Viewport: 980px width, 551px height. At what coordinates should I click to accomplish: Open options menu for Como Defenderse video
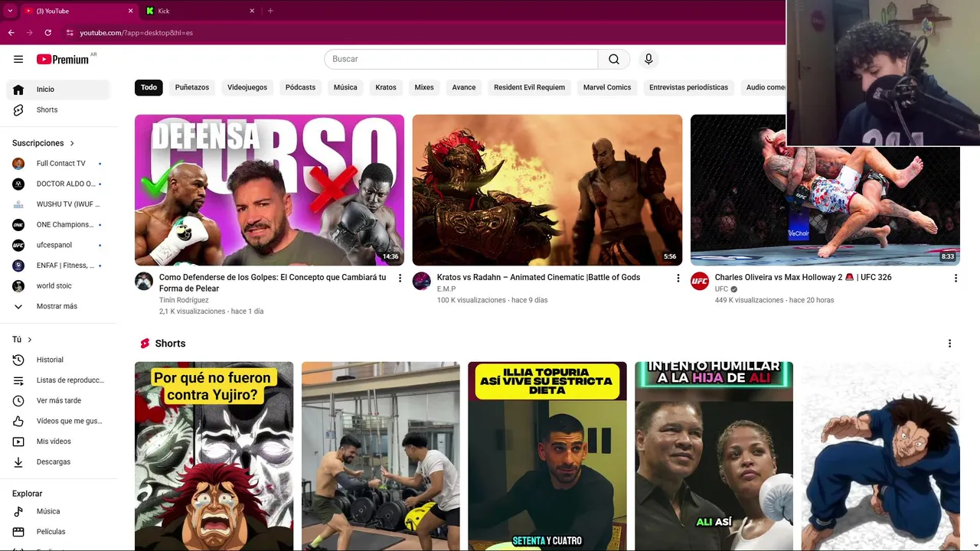[x=400, y=279]
